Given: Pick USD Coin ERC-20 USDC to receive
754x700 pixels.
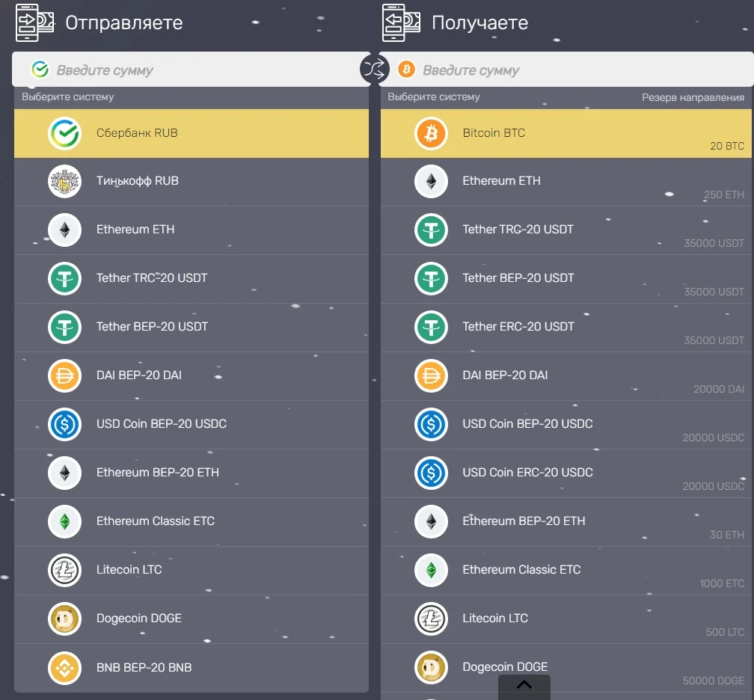Looking at the screenshot, I should coord(566,473).
